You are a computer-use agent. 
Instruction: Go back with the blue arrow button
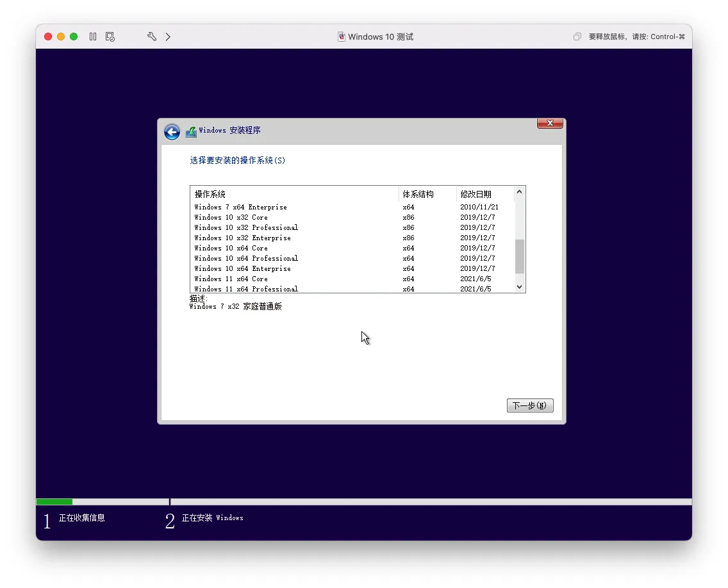(172, 132)
